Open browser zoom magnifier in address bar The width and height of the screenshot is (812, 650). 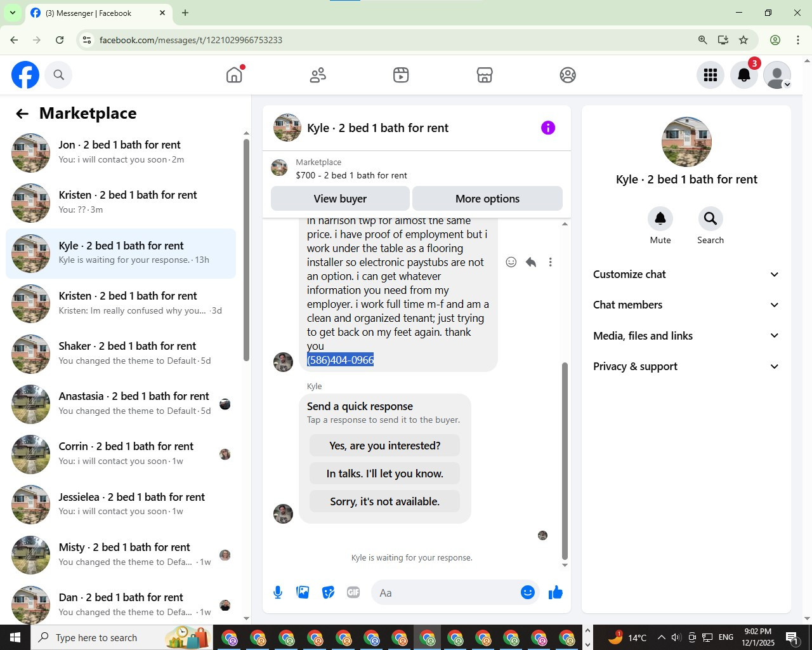click(x=703, y=40)
